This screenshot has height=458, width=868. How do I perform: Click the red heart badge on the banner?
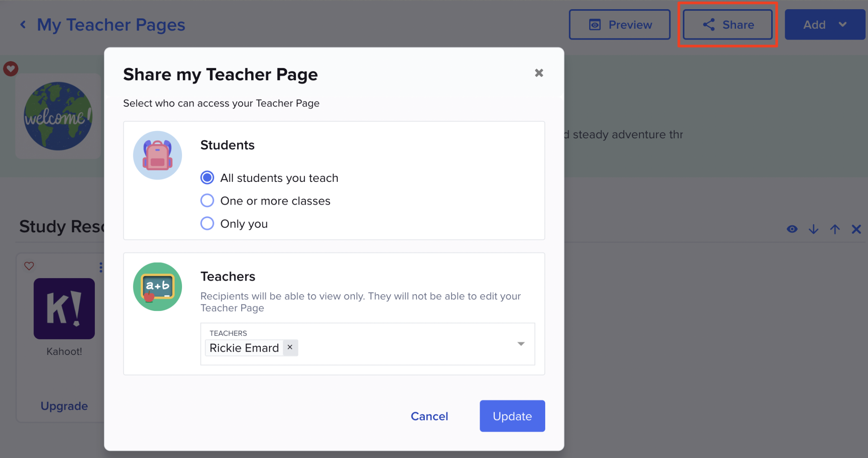click(11, 69)
